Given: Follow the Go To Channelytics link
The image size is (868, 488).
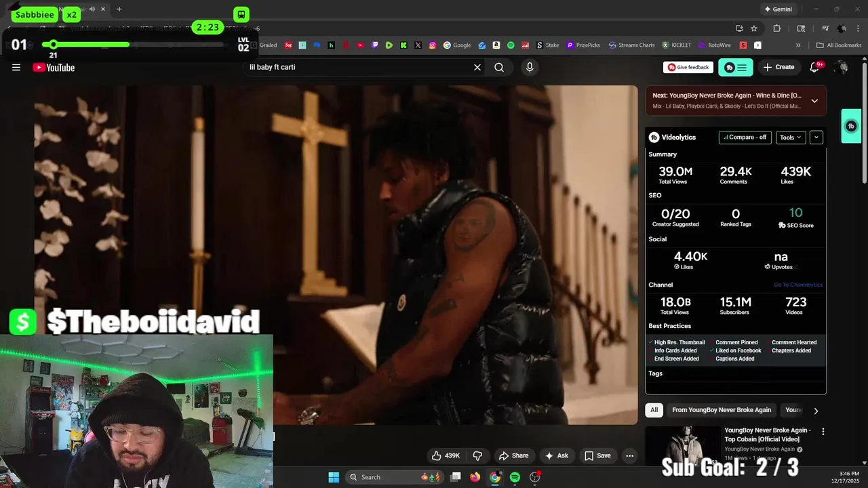Looking at the screenshot, I should click(797, 285).
